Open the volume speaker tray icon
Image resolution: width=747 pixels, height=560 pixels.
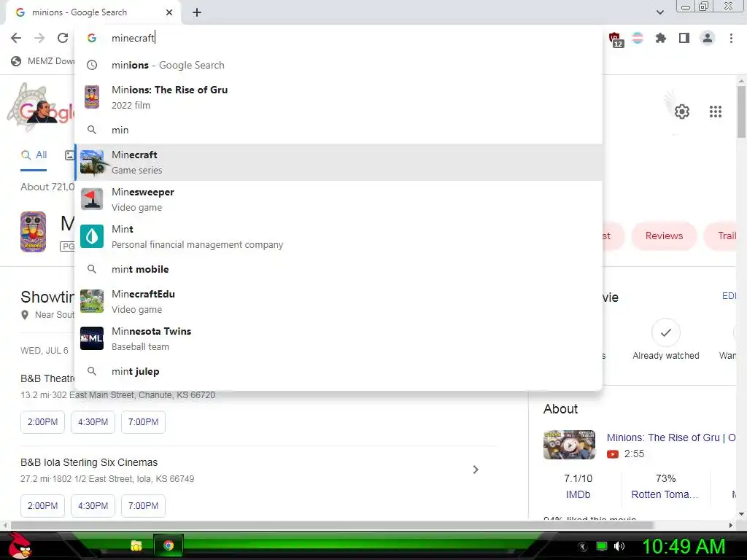tap(619, 546)
